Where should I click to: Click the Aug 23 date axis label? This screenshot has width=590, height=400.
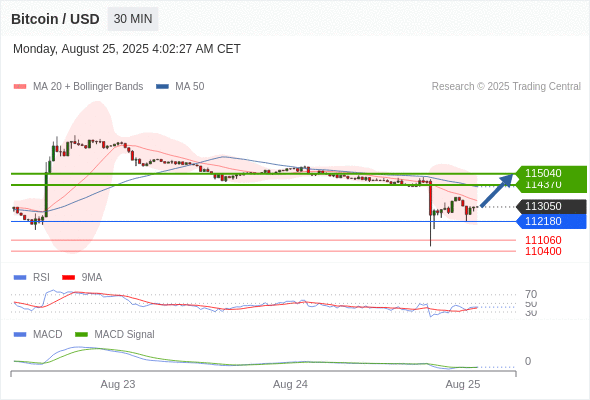[x=118, y=384]
